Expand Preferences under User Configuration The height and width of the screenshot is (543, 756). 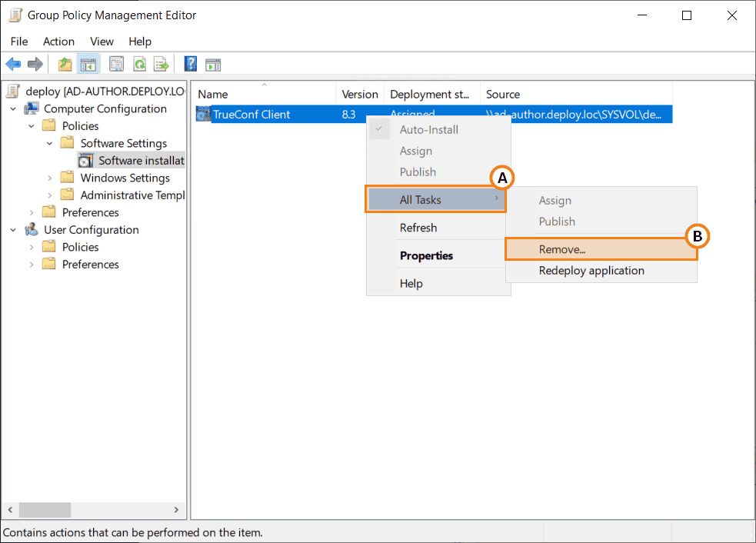pos(32,265)
